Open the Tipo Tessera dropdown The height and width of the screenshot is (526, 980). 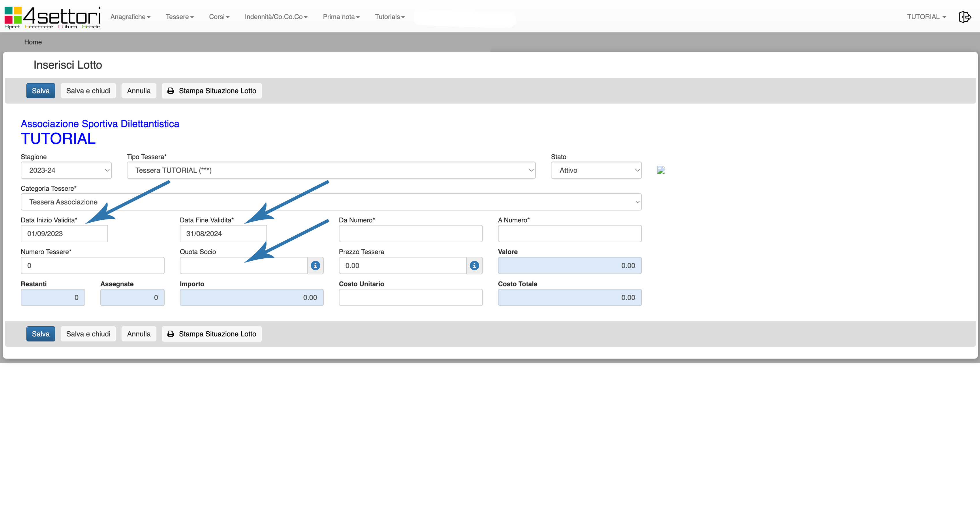point(331,170)
